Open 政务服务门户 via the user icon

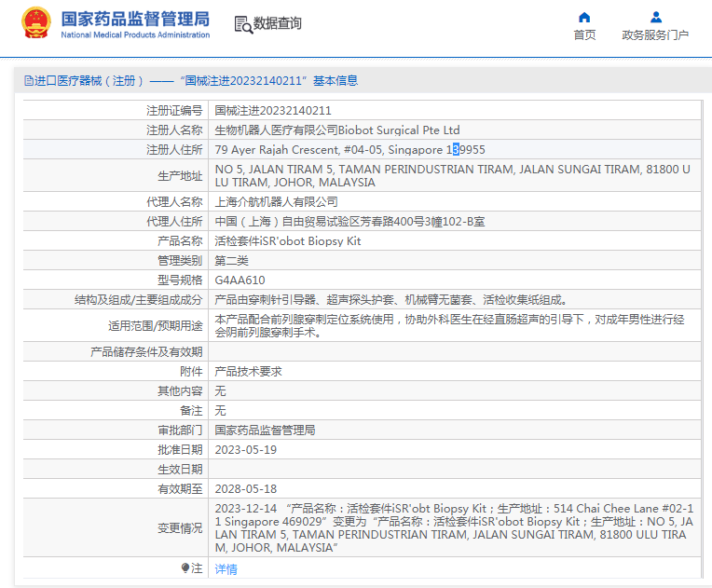(656, 18)
